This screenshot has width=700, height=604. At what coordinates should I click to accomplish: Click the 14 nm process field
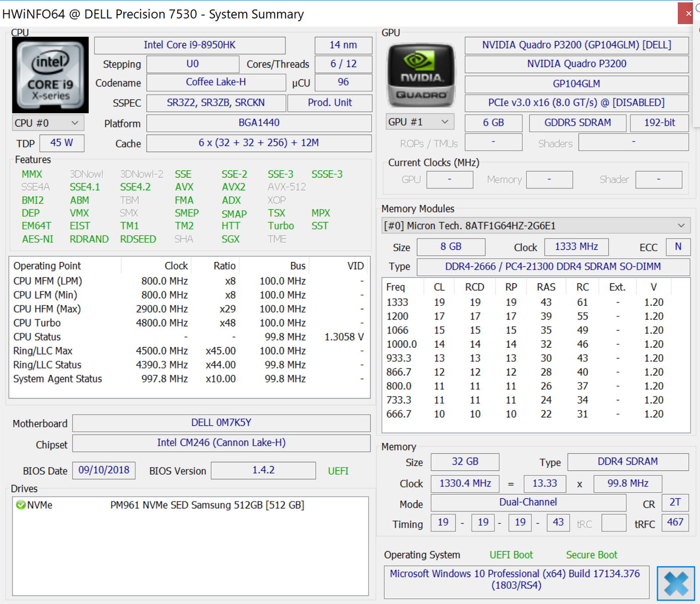[343, 45]
